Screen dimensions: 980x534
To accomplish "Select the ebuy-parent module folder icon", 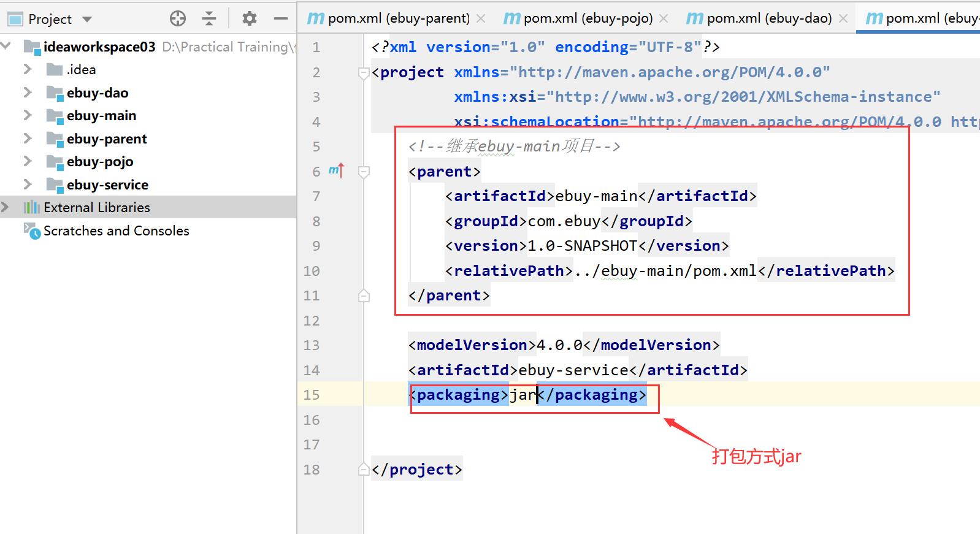I will 55,139.
